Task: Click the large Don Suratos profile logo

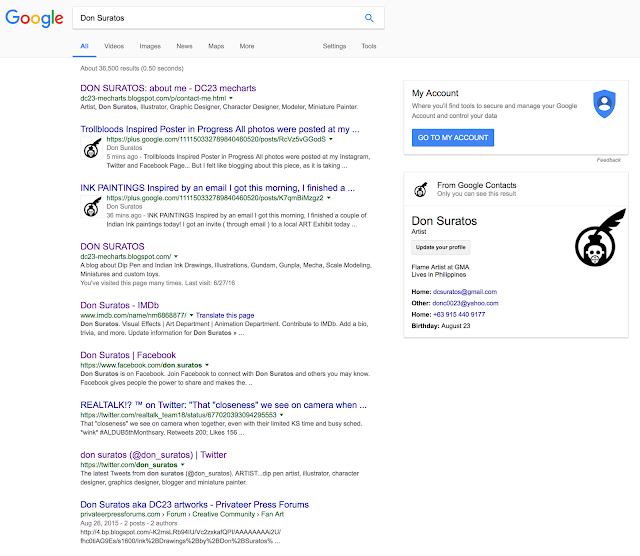Action: click(x=600, y=238)
